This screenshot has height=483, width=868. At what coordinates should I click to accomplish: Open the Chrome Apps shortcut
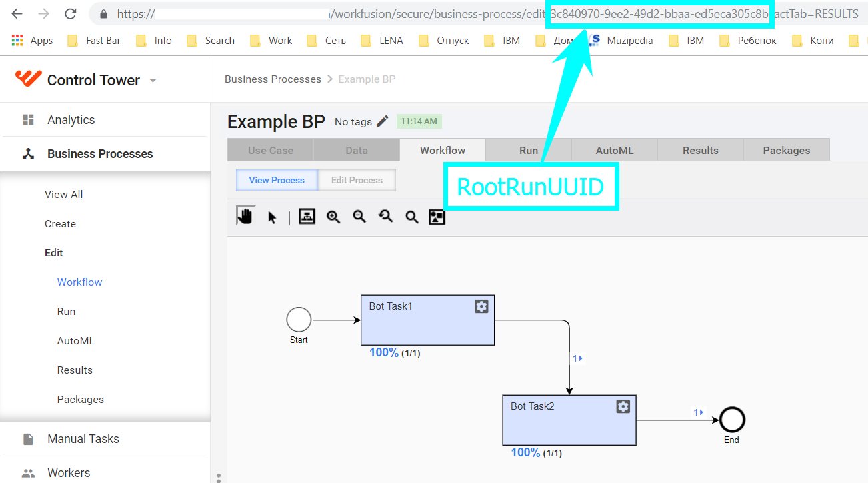(32, 41)
